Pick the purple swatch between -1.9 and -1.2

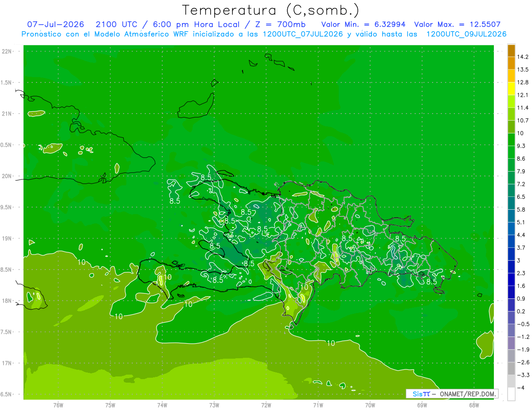pos(511,343)
